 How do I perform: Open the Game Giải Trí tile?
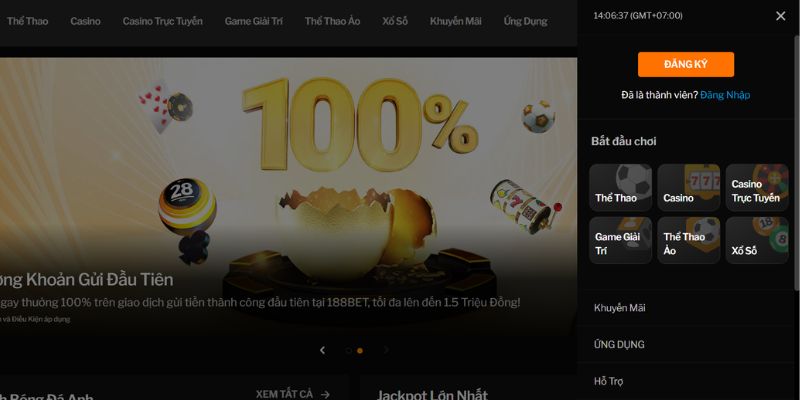[x=620, y=240]
